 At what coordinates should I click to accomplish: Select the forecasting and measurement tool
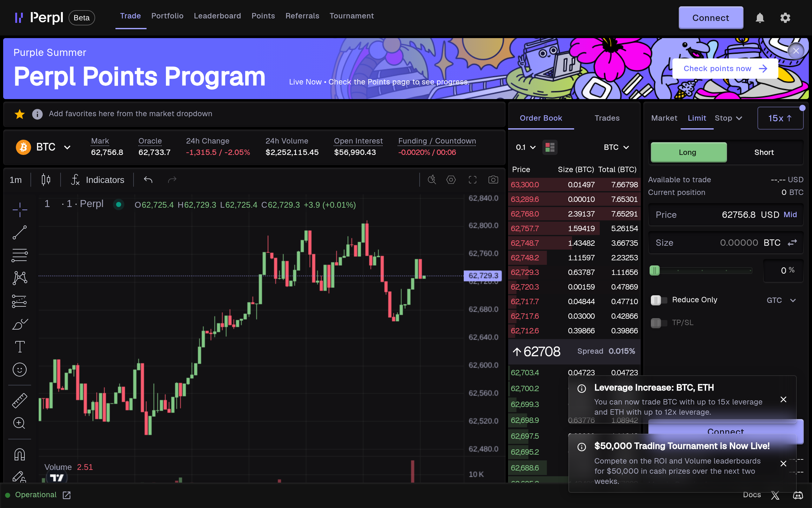(20, 301)
